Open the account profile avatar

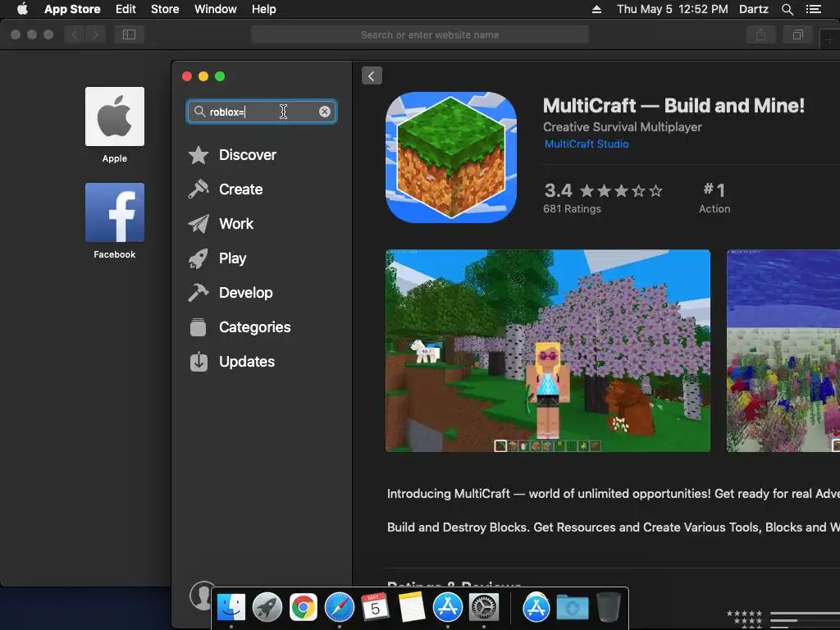pyautogui.click(x=203, y=596)
